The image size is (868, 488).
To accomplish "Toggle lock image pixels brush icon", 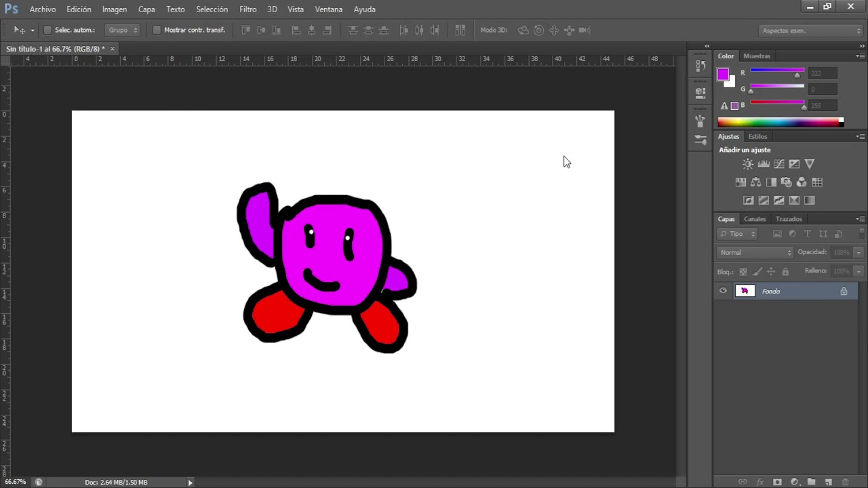I will [x=757, y=272].
